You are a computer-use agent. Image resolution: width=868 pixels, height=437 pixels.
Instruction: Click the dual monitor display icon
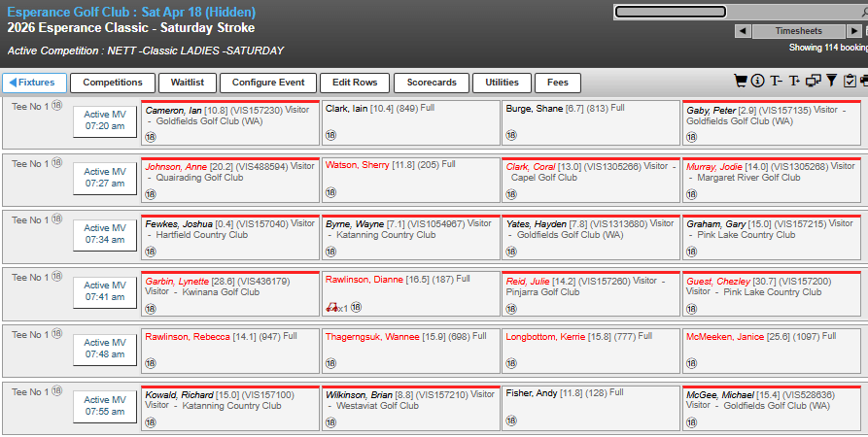coord(813,82)
